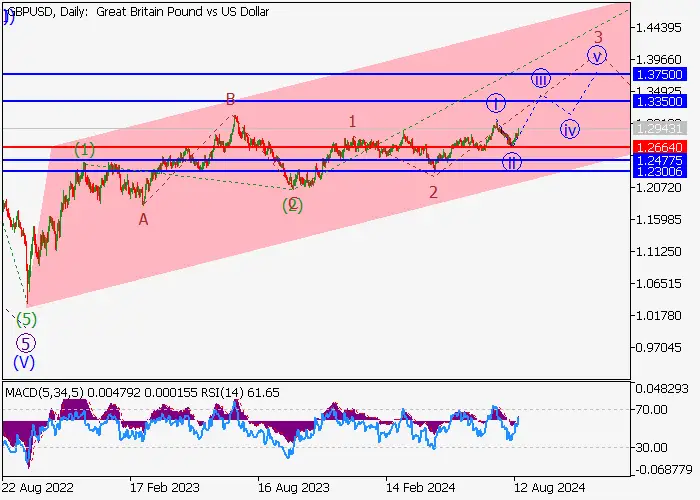Screen dimensions: 700x500
Task: Select the red wave 1 label
Action: (x=352, y=121)
